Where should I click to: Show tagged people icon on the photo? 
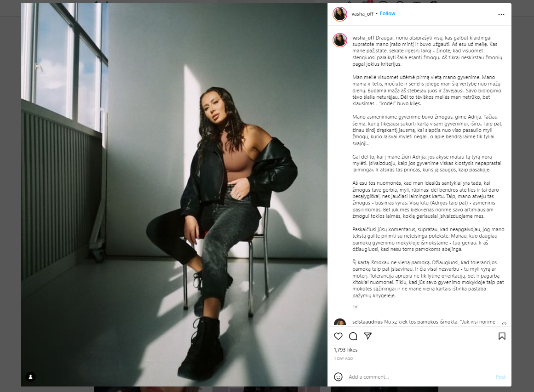tap(31, 377)
